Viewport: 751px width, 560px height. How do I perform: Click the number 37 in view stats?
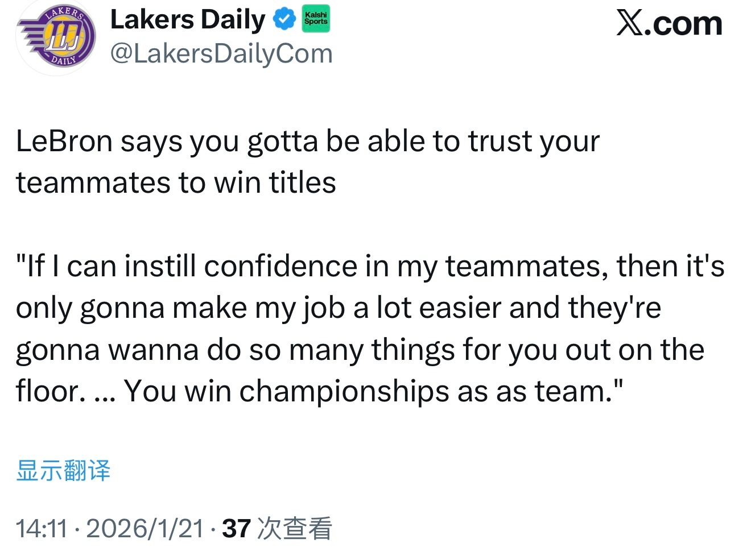tap(236, 528)
